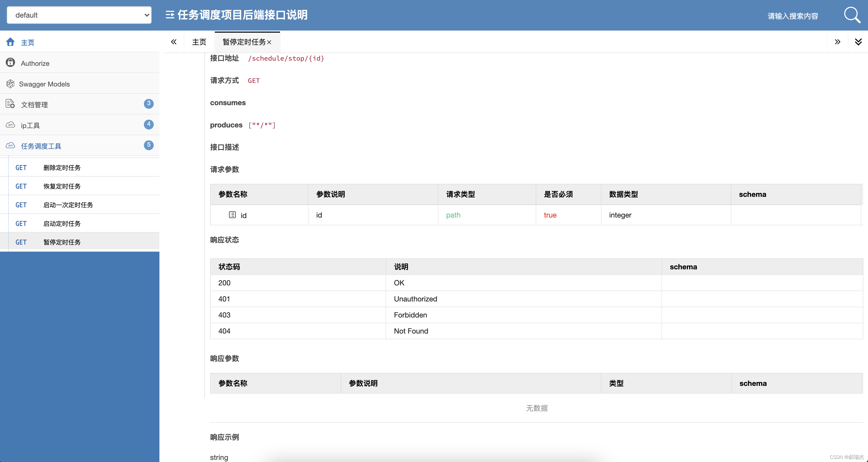Open tab options double-chevron down

tap(858, 42)
